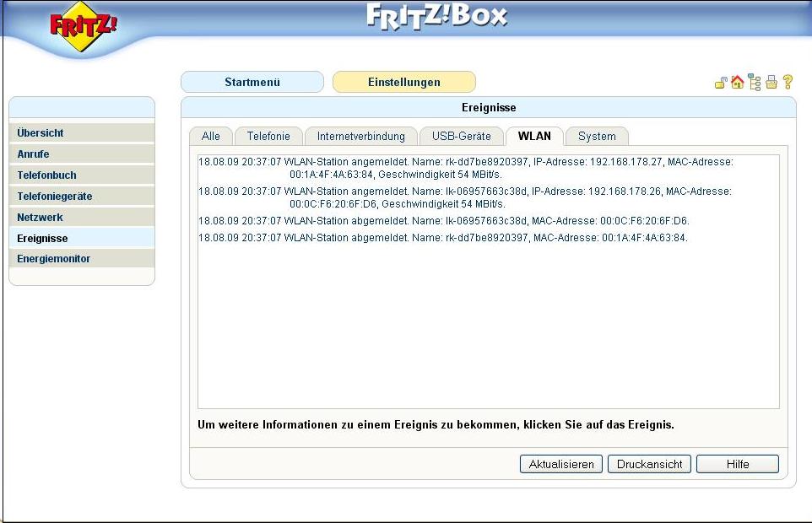812x523 pixels.
Task: Open Netzwerk in the sidebar
Action: [82, 218]
